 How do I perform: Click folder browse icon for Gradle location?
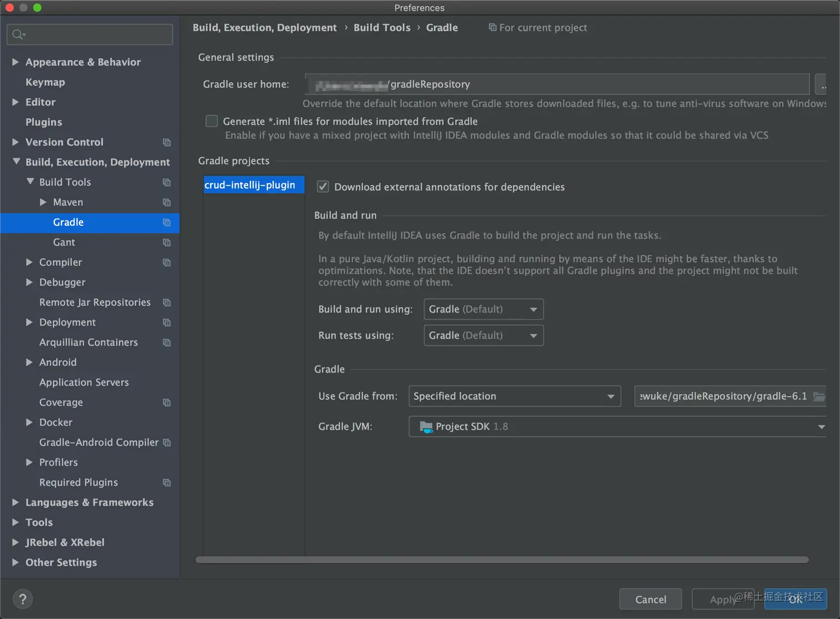point(819,396)
